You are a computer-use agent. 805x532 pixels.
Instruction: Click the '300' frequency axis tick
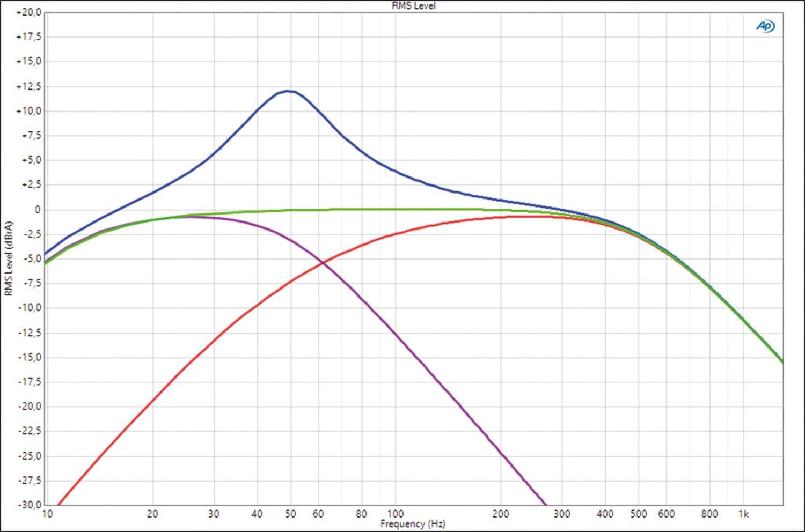tap(561, 514)
